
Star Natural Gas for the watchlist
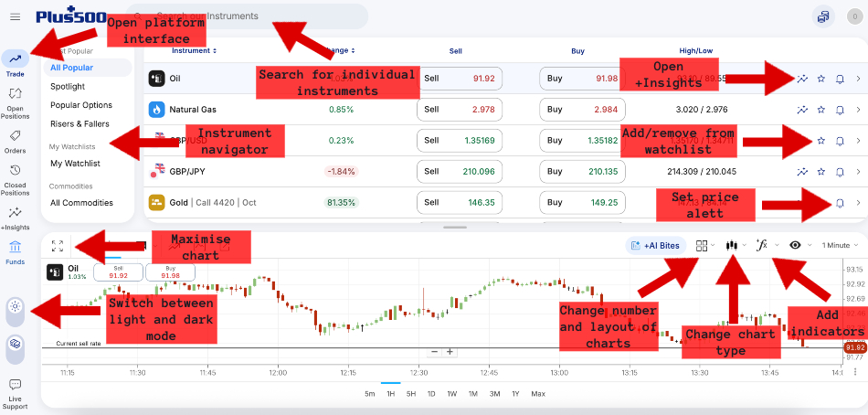(x=821, y=110)
